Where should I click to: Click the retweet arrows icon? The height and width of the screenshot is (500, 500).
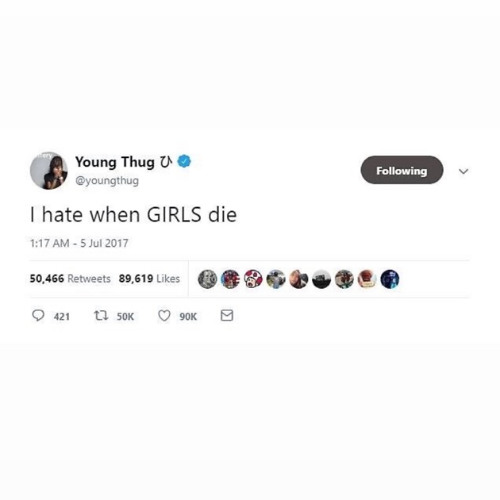click(101, 315)
